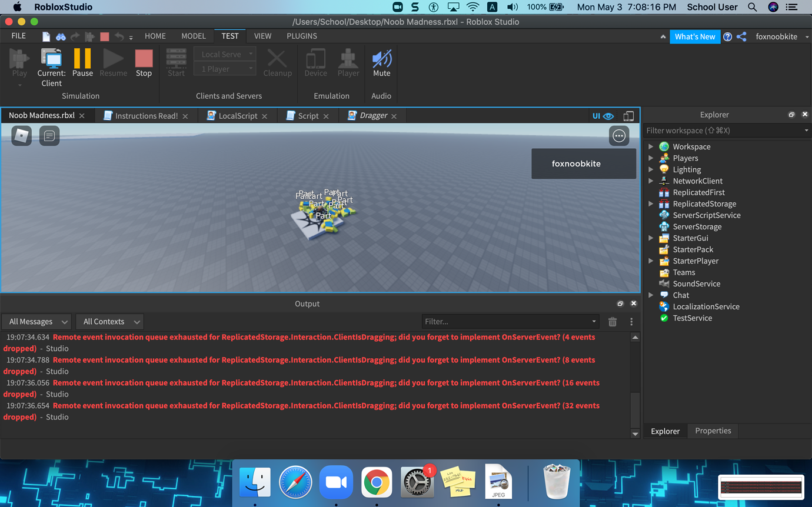Expand the Workspace tree item
Image resolution: width=812 pixels, height=507 pixels.
651,146
